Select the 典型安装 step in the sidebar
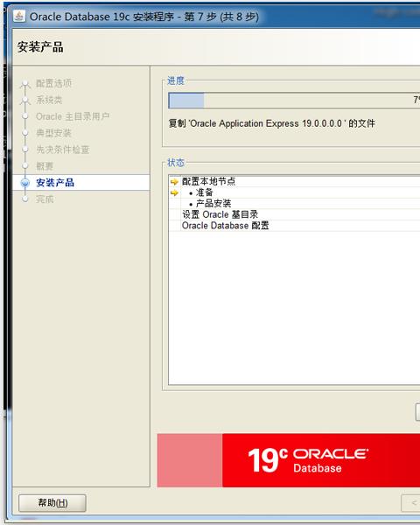This screenshot has height=525, width=420. 53,133
